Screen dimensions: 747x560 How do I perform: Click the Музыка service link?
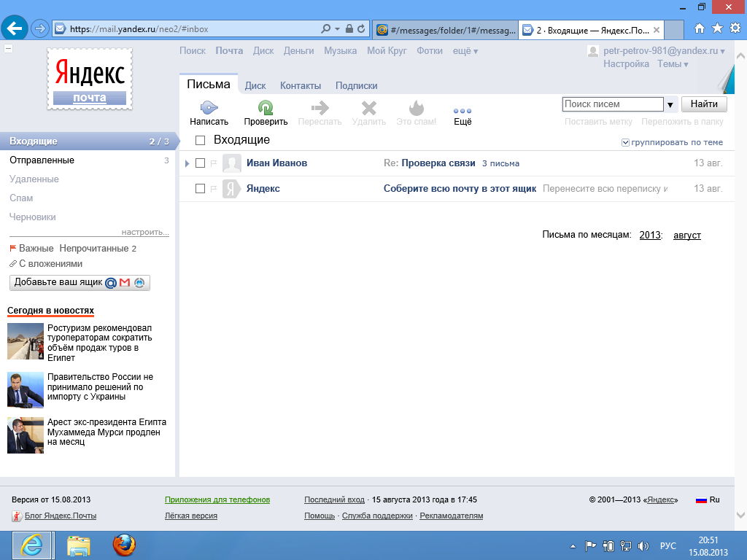tap(340, 51)
